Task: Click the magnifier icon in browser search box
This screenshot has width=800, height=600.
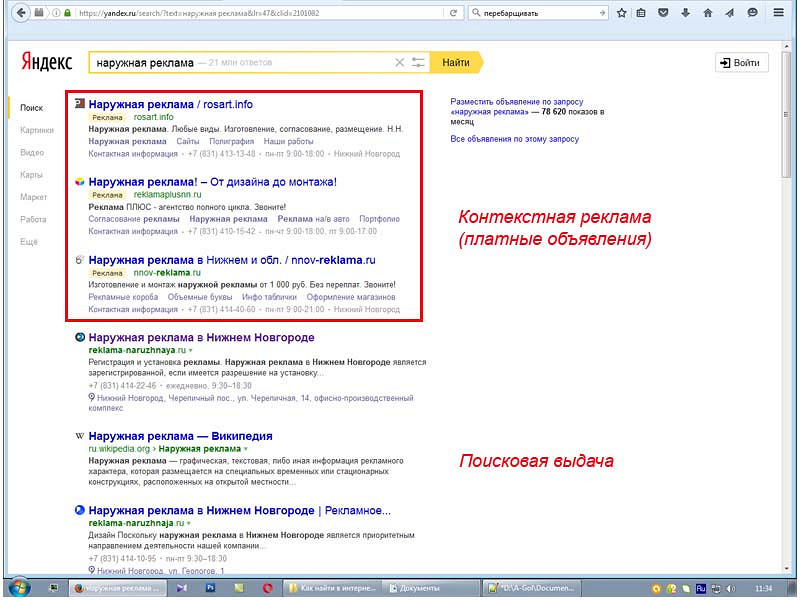Action: 476,13
